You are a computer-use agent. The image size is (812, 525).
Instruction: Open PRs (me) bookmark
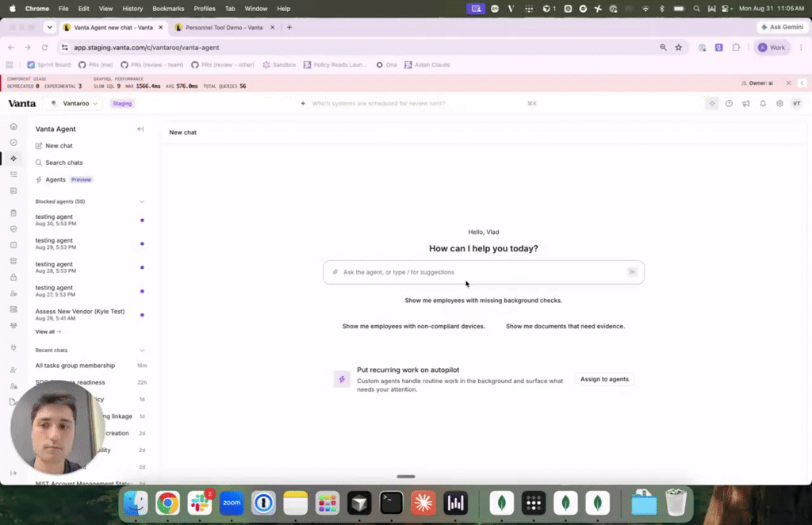point(95,65)
